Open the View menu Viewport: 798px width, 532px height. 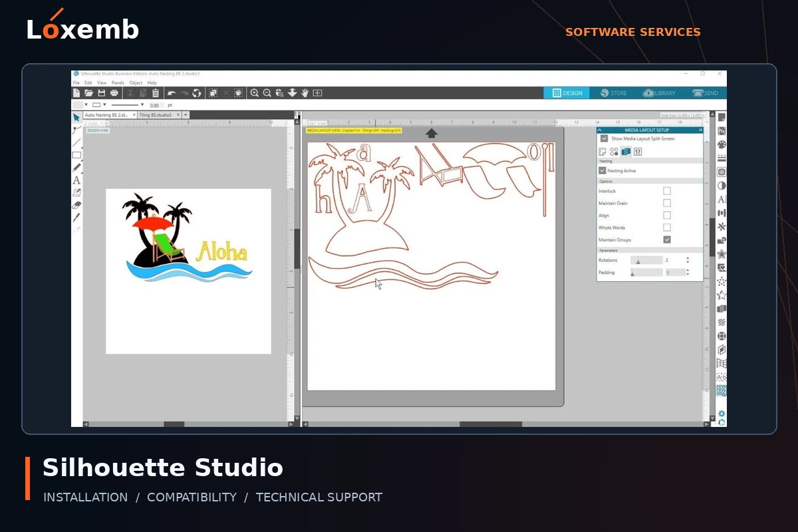pyautogui.click(x=102, y=82)
